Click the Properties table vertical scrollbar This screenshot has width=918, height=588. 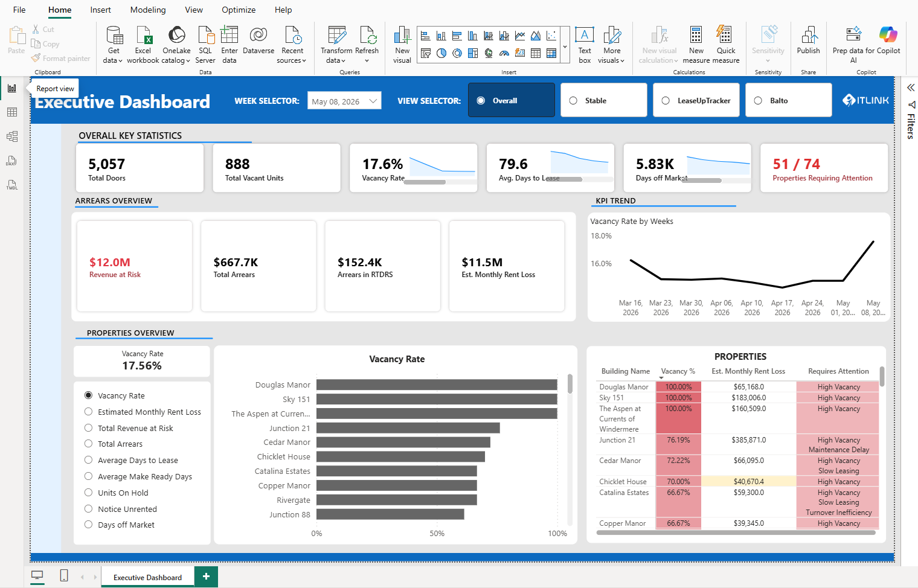click(882, 376)
